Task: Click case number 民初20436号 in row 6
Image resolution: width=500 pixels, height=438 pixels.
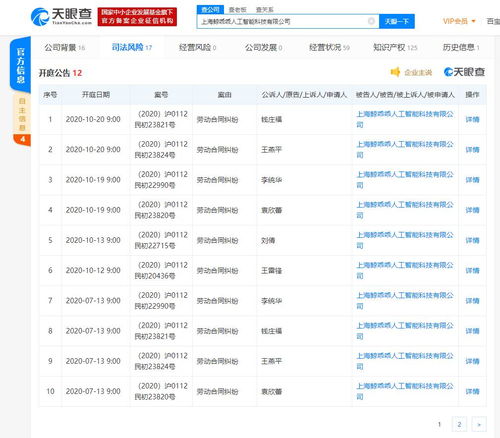Action: (155, 276)
